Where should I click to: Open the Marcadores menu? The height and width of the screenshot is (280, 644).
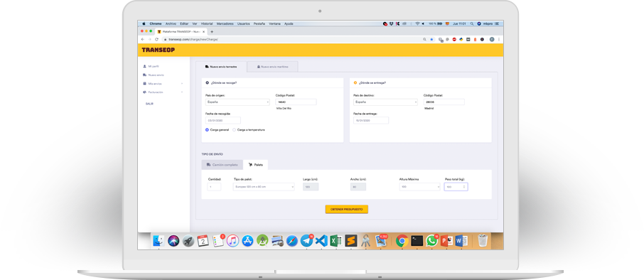tap(225, 24)
